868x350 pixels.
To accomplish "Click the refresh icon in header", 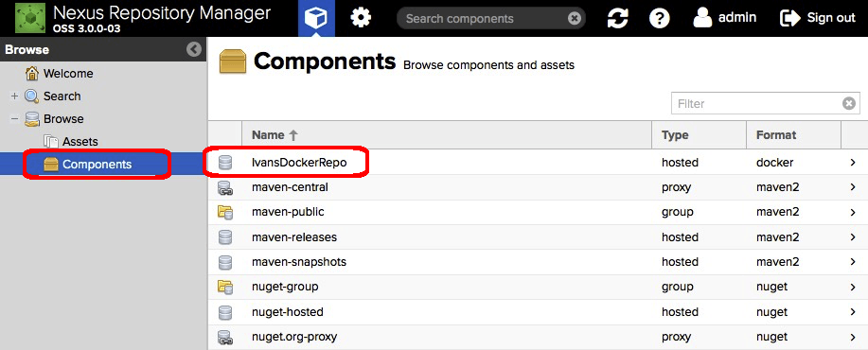I will (617, 18).
